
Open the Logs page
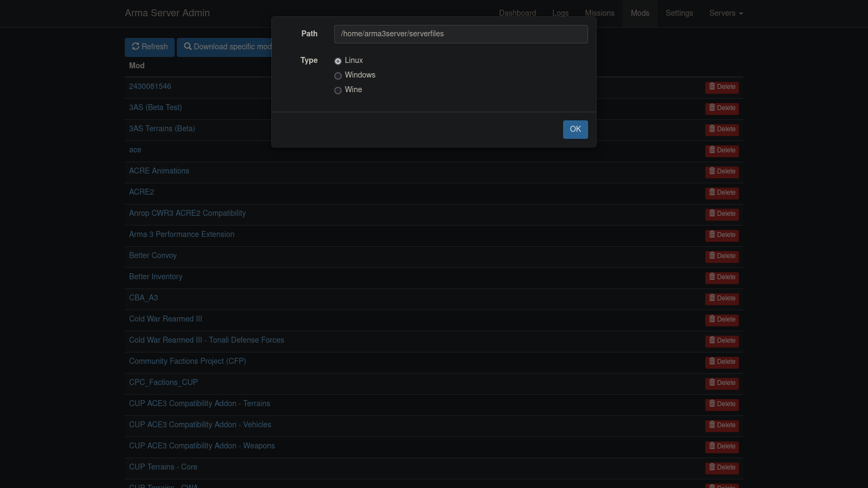click(560, 13)
